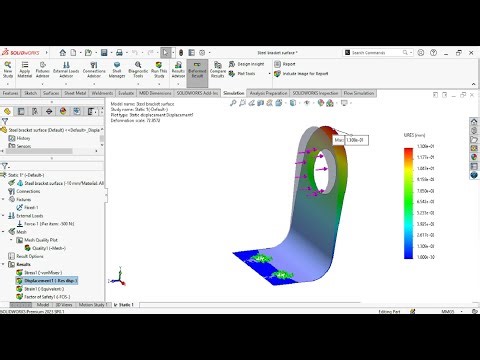
Task: Open the DimXpertManager tab icon
Action: (x=49, y=111)
